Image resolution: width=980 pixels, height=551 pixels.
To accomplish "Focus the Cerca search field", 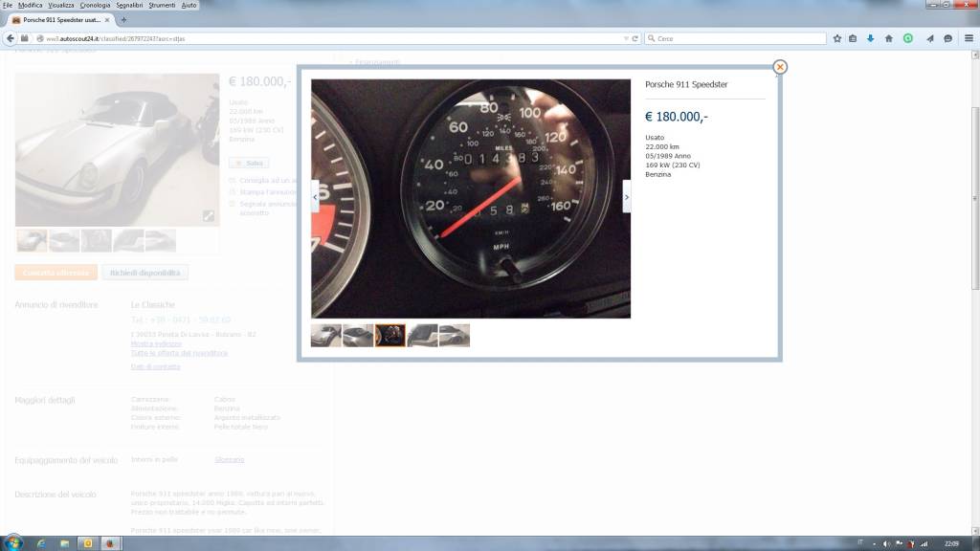I will (x=736, y=38).
